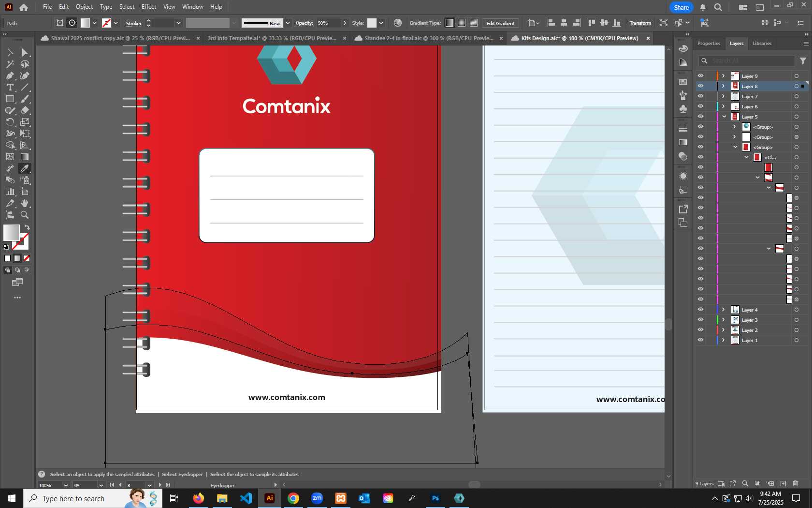Switch to the Libraries panel tab
Screen dimensions: 812x508
tap(762, 44)
